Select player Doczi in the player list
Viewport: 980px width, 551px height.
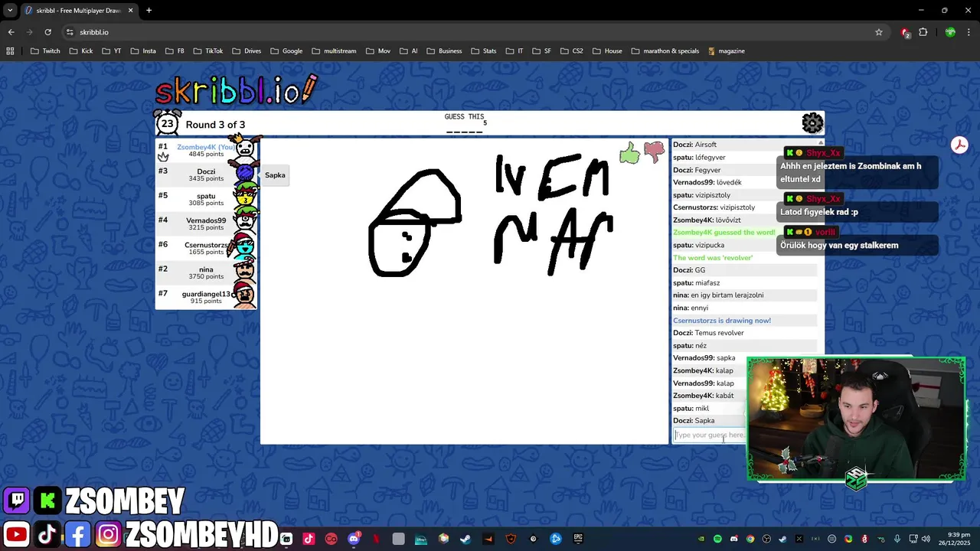[206, 174]
